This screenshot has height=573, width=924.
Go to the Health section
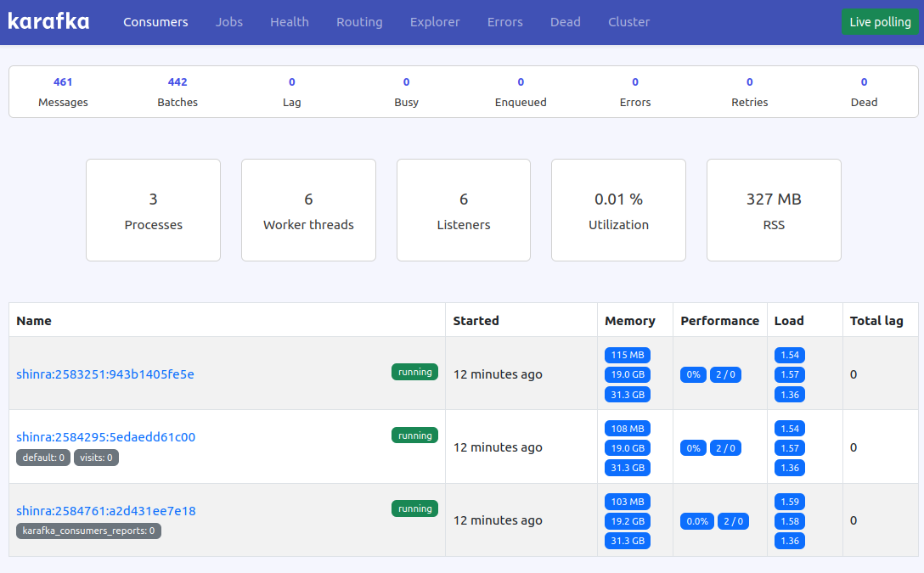coord(290,22)
